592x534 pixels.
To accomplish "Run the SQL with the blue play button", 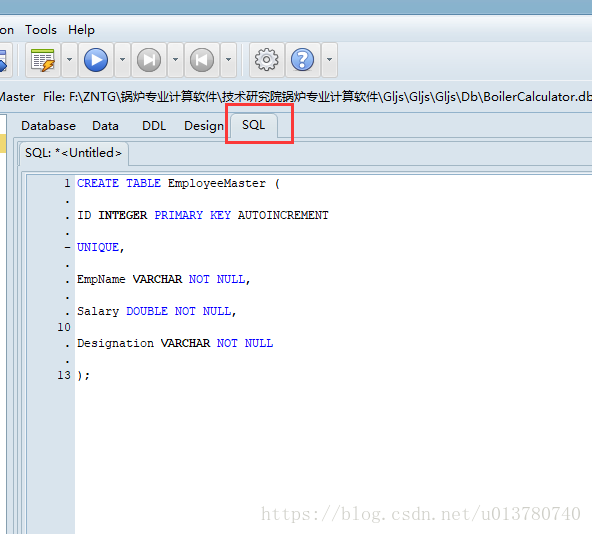I will click(96, 60).
